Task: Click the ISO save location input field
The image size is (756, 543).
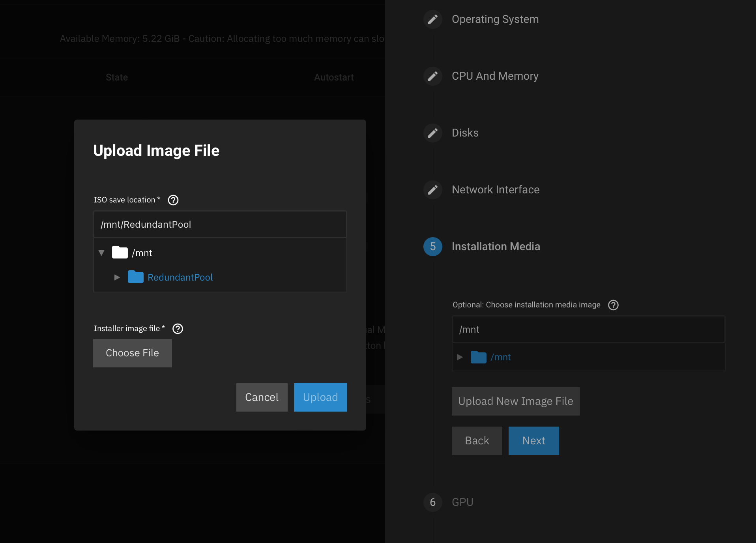Action: tap(220, 224)
